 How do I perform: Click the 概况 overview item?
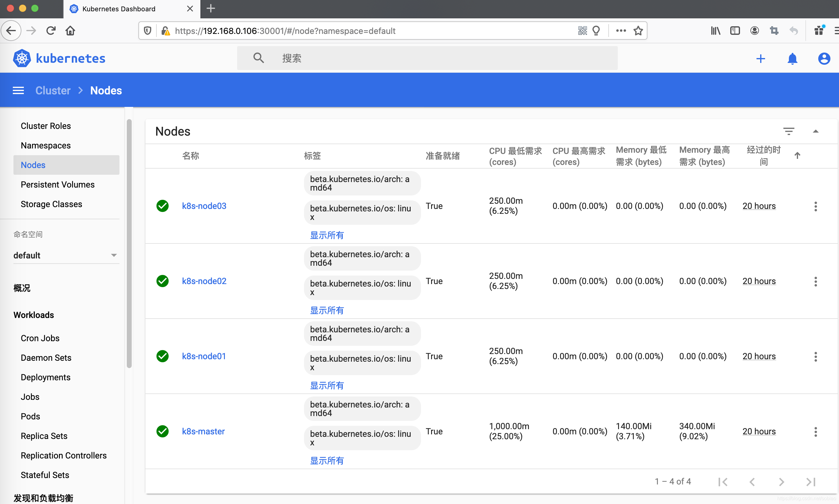[x=22, y=288]
